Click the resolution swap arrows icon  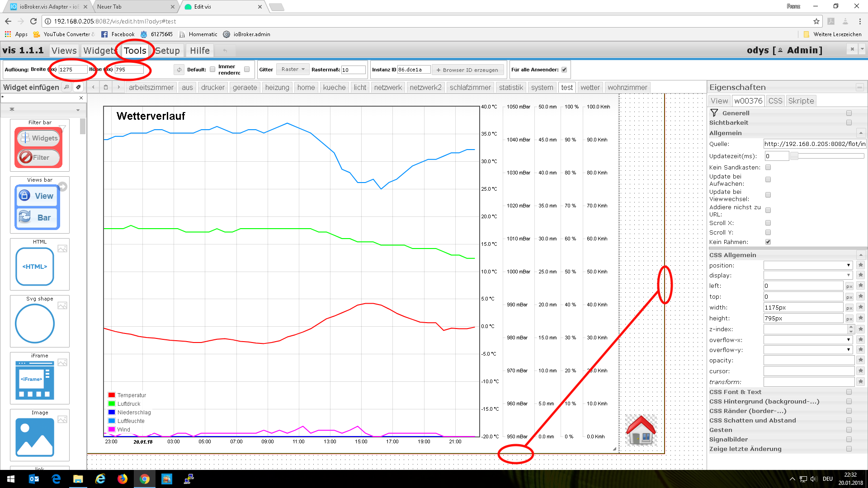(179, 70)
